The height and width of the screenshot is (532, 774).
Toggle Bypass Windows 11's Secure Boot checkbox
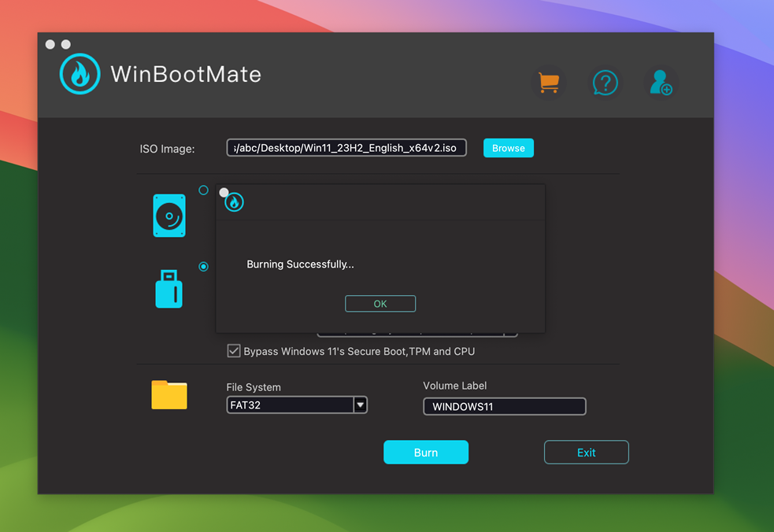click(x=234, y=351)
